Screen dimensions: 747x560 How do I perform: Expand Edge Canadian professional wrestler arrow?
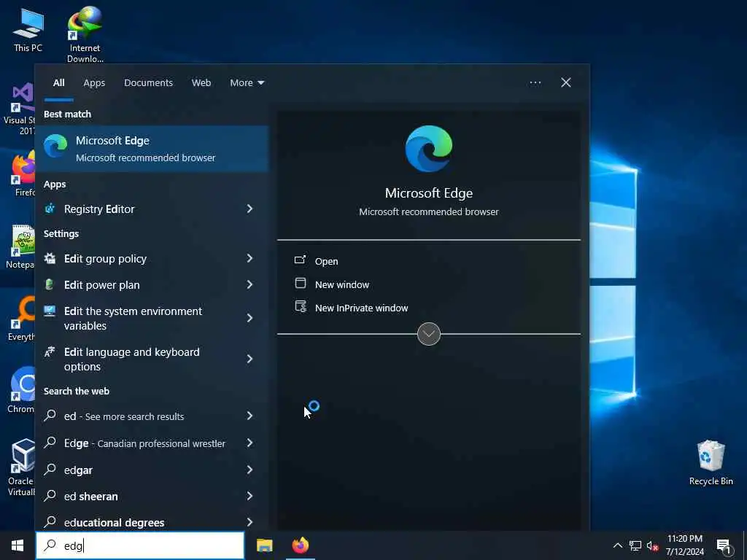pyautogui.click(x=249, y=443)
